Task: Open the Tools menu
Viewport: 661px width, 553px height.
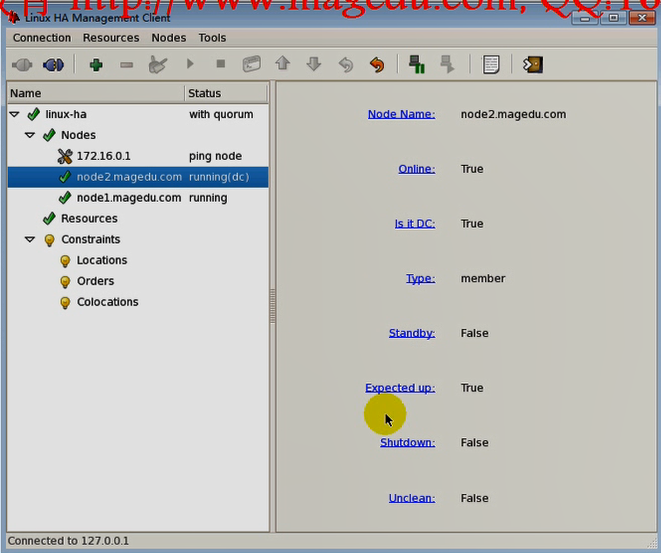Action: [212, 38]
